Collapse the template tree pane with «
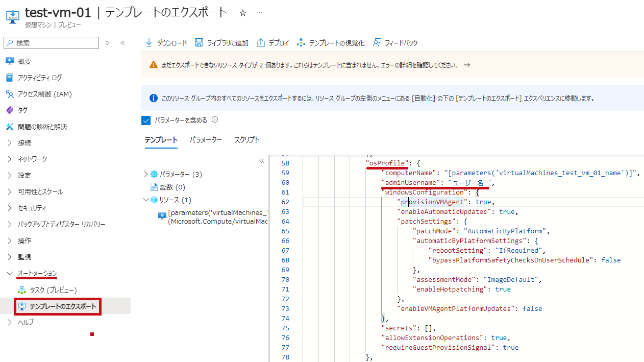Image resolution: width=644 pixels, height=362 pixels. point(262,161)
